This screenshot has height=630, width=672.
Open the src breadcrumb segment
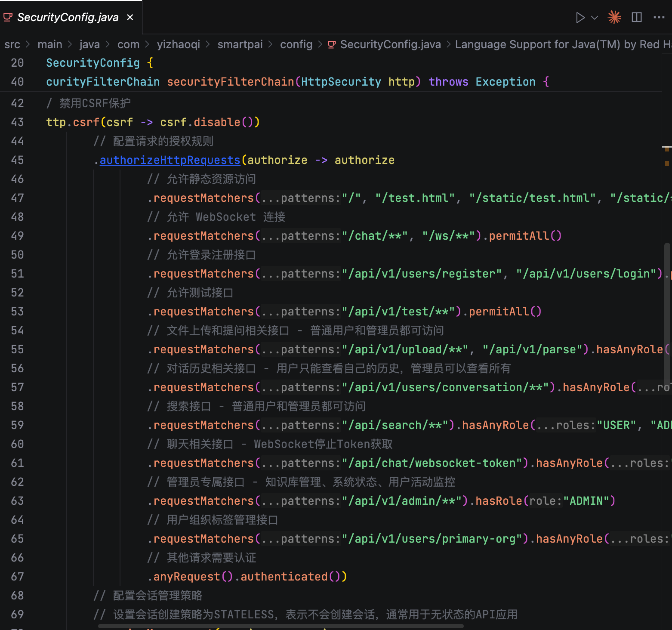point(12,45)
